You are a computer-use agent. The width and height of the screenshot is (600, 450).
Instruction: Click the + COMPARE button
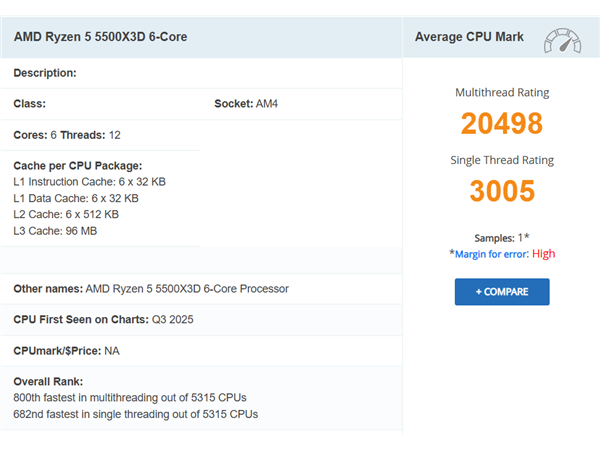point(502,292)
